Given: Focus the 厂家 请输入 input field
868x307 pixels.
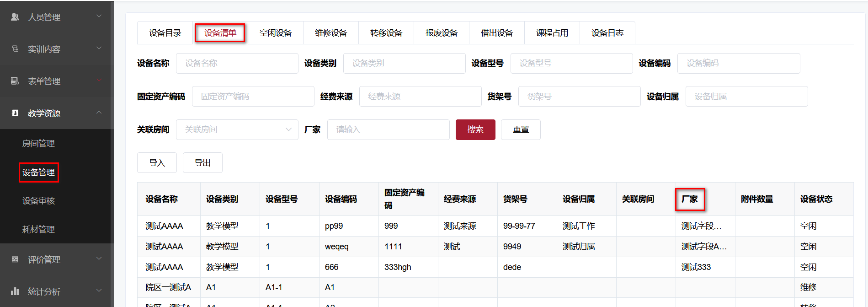Looking at the screenshot, I should pyautogui.click(x=388, y=129).
